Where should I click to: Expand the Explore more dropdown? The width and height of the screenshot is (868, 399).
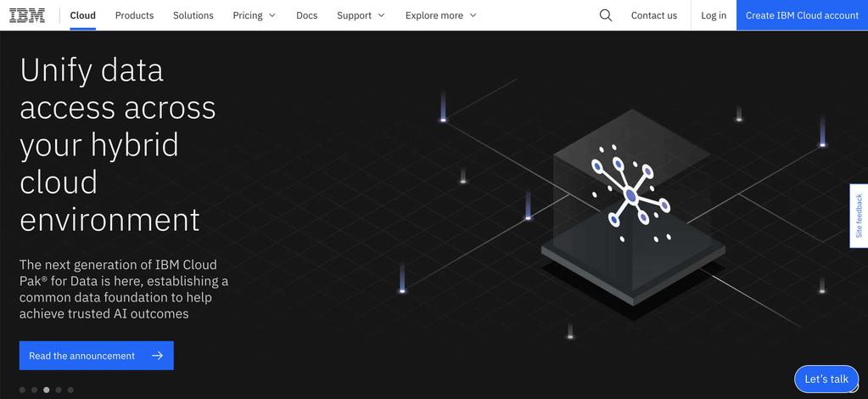click(x=440, y=15)
